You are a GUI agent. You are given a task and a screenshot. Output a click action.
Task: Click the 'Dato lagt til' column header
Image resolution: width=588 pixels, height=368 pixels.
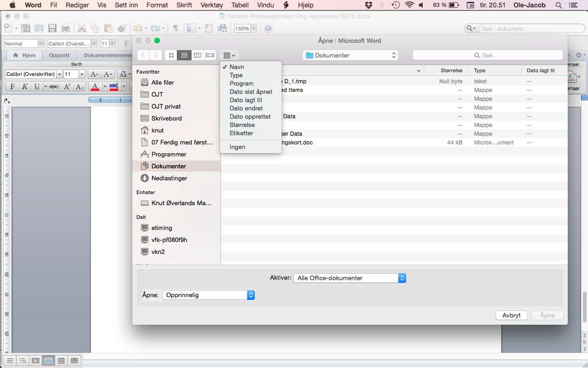pos(544,71)
